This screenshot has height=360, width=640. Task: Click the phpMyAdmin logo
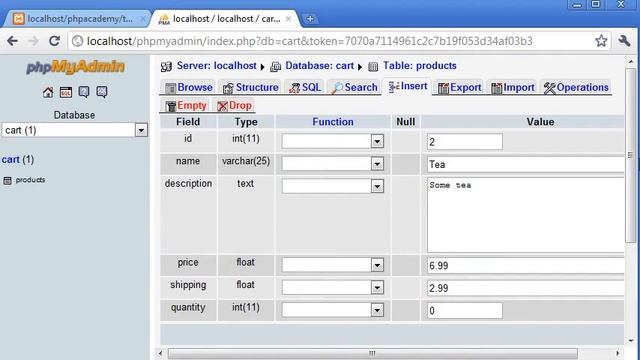click(x=75, y=67)
